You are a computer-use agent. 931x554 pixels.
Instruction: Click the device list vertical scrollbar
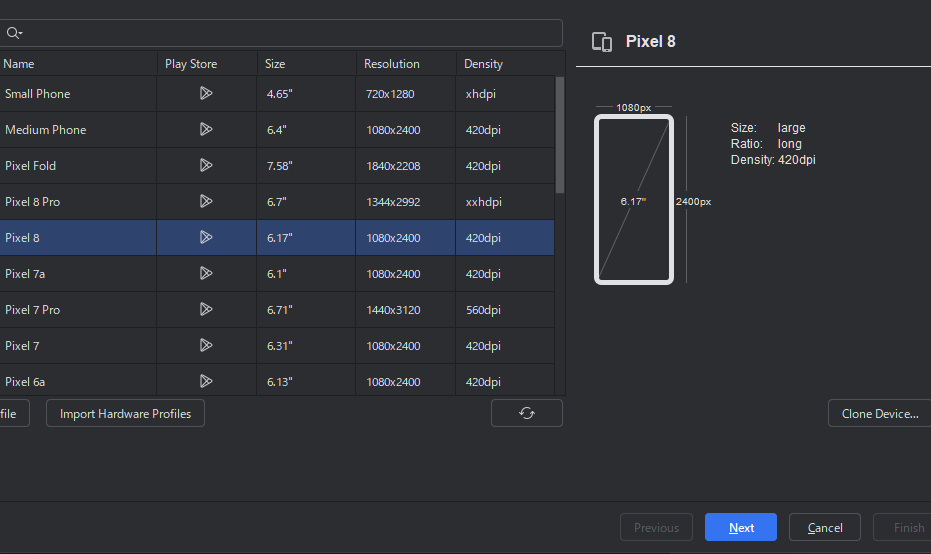(560, 135)
